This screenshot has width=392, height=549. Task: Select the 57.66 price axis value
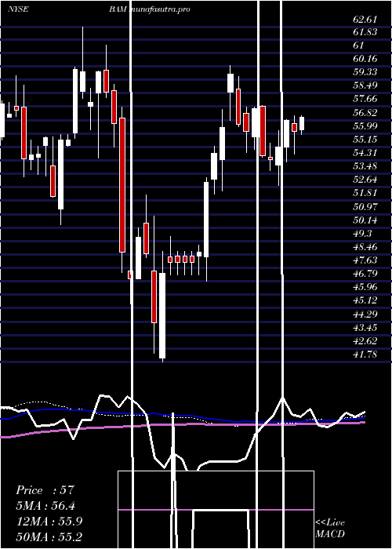[x=365, y=99]
